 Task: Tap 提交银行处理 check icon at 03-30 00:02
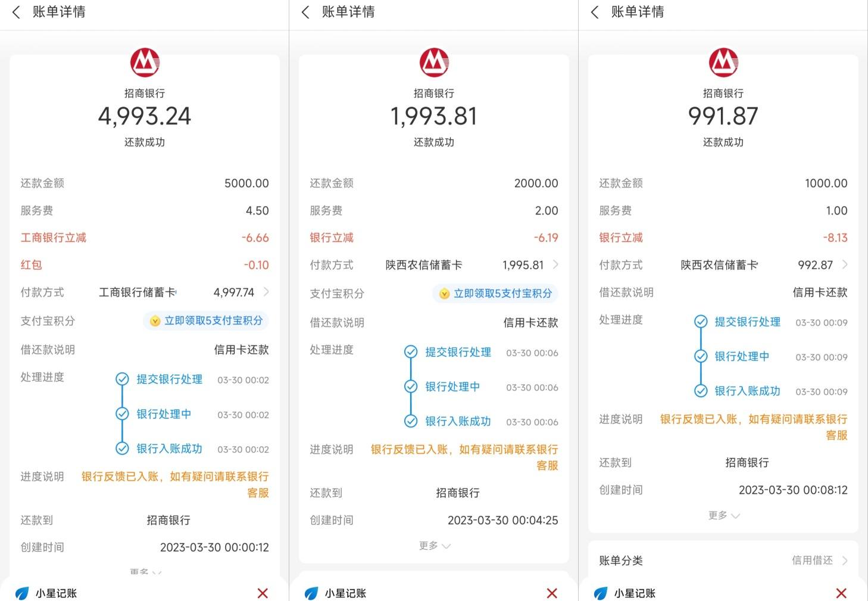click(x=122, y=379)
